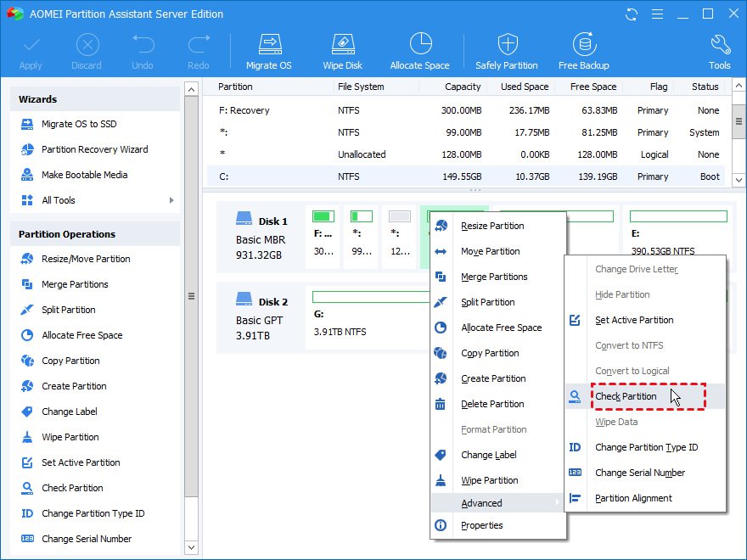Viewport: 747px width, 560px height.
Task: Select Check Partition in sidebar operations
Action: [62, 488]
